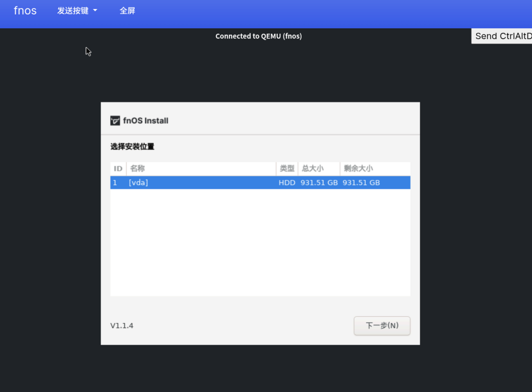Viewport: 532px width, 392px height.
Task: Click the caret arrow beside 发送按键
Action: point(95,10)
